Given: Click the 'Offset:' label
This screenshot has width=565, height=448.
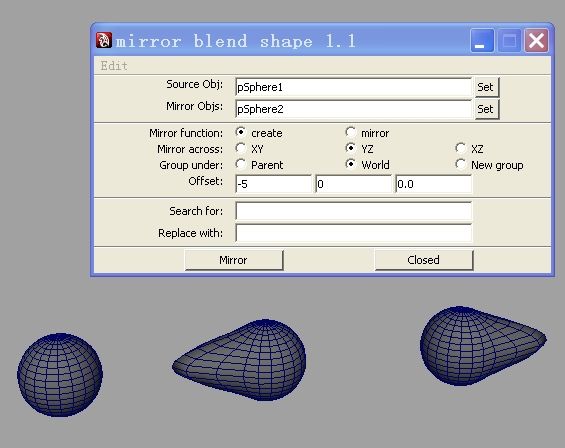Looking at the screenshot, I should [205, 181].
